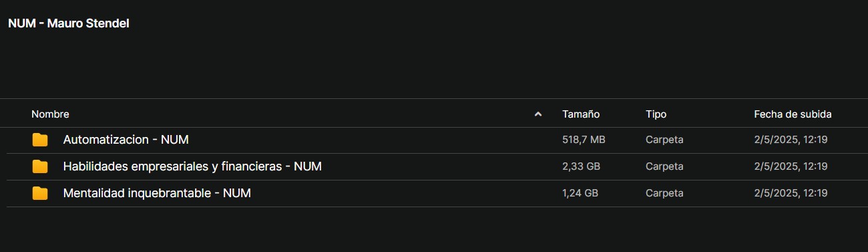Sort files by the Nombre column
Image resolution: width=868 pixels, height=252 pixels.
point(50,114)
